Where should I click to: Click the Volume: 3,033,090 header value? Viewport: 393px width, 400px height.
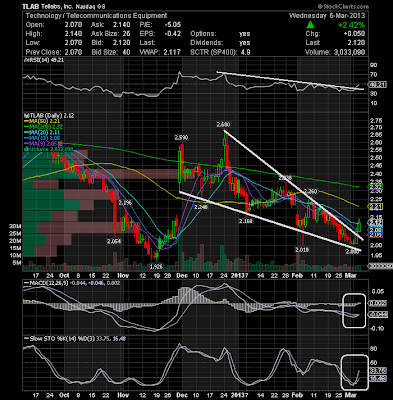(335, 52)
